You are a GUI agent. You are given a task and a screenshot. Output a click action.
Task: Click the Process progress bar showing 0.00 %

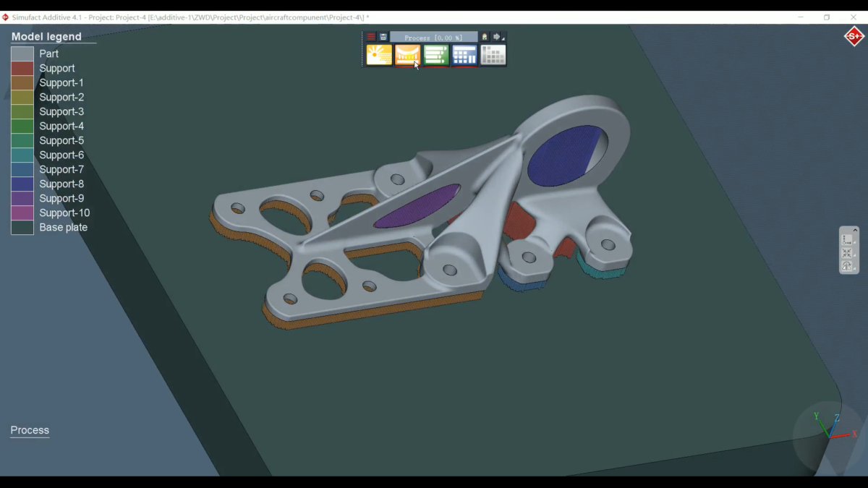pyautogui.click(x=433, y=38)
